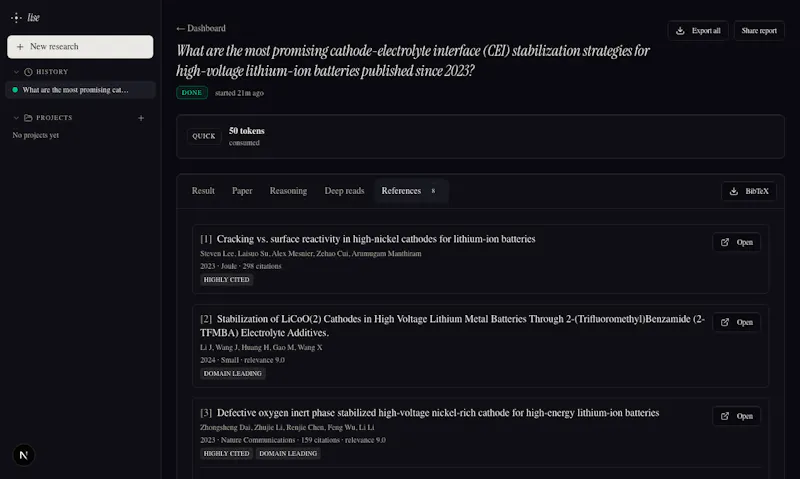The height and width of the screenshot is (479, 800).
Task: Click HIGHLY CITED tag on reference 3
Action: point(227,453)
